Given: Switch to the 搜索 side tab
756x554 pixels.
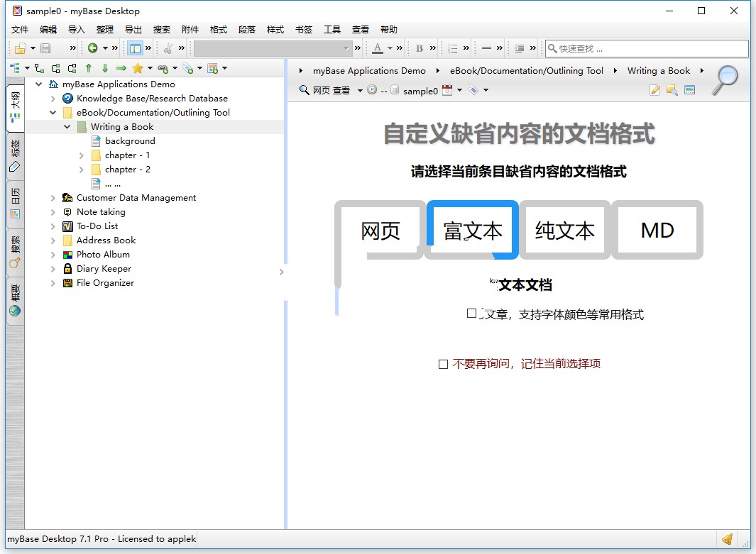Looking at the screenshot, I should coord(16,252).
